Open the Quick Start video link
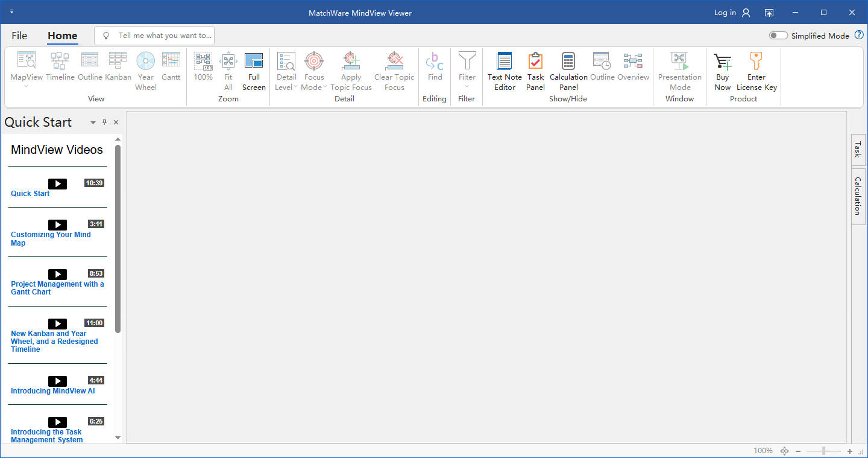 (x=30, y=194)
